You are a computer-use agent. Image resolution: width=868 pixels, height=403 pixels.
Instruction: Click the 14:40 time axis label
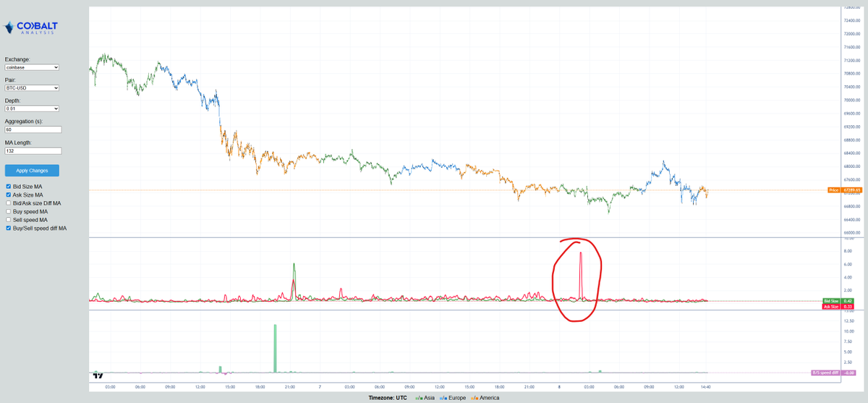(705, 387)
